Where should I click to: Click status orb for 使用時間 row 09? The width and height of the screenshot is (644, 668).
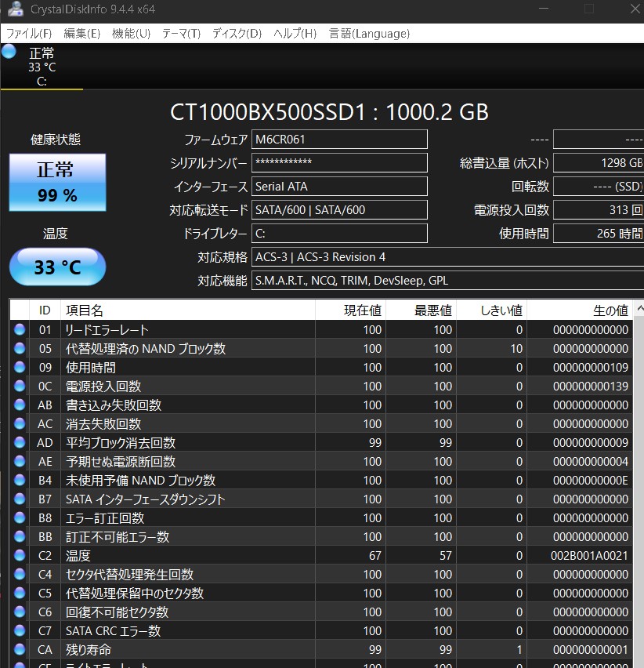click(x=20, y=368)
